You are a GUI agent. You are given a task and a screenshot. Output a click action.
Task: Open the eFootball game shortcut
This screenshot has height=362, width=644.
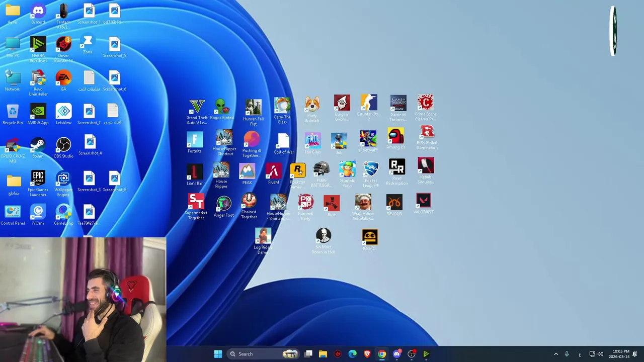click(x=368, y=141)
